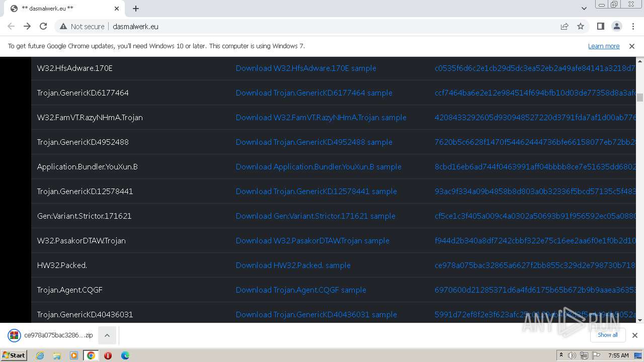
Task: Open hash link starting 93ac9f334a09
Action: pyautogui.click(x=535, y=191)
